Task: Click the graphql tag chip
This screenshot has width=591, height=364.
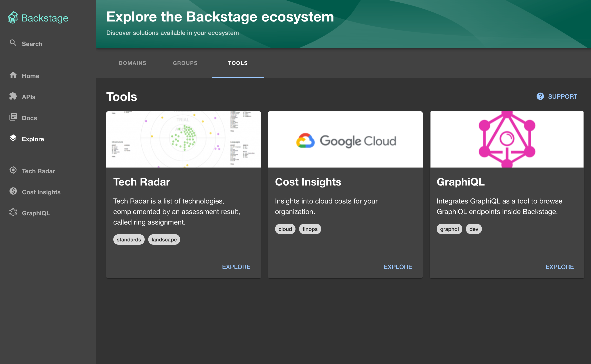Action: 450,229
